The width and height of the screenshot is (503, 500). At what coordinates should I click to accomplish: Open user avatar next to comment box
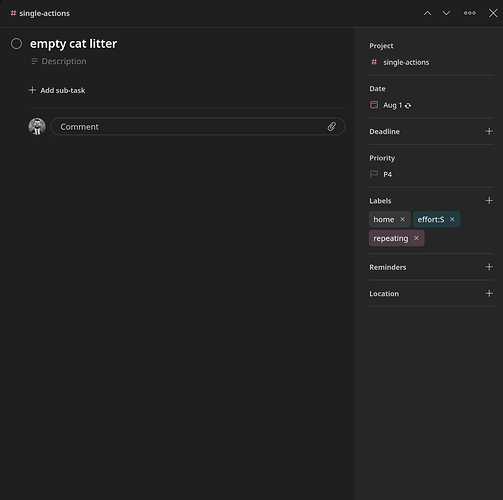pyautogui.click(x=37, y=126)
